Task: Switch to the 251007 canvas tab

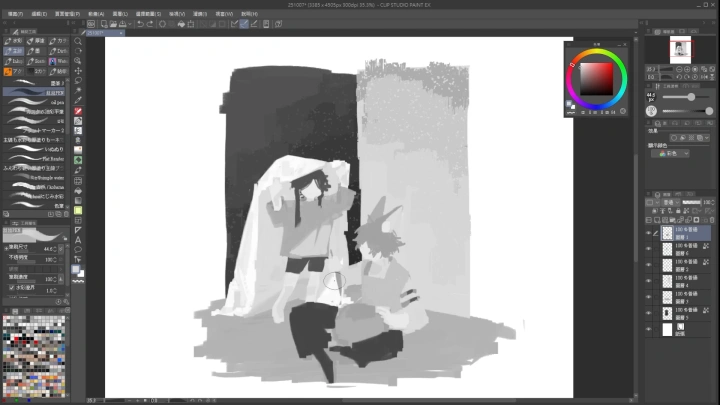Action: tap(95, 33)
